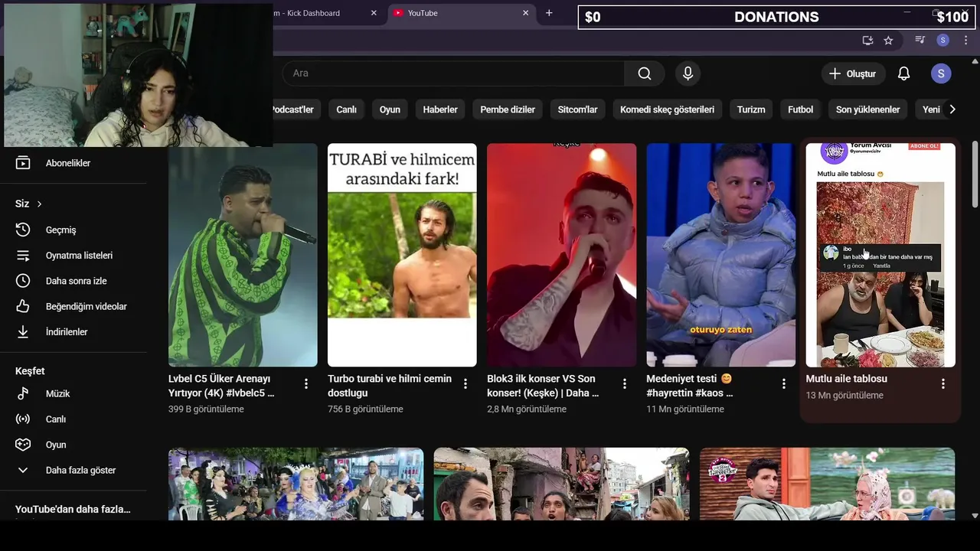Screen dimensions: 980x551
Task: Bookmark this page with the star icon
Action: coord(888,41)
